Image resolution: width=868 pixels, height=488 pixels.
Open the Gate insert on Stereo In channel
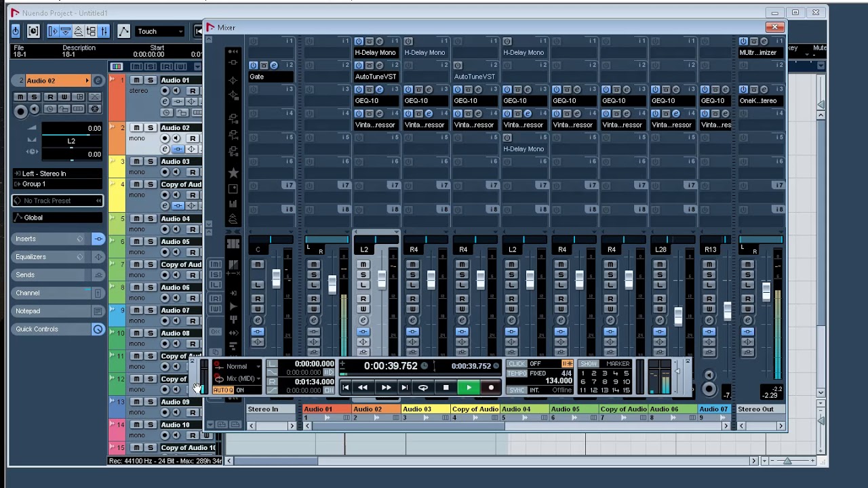[271, 77]
